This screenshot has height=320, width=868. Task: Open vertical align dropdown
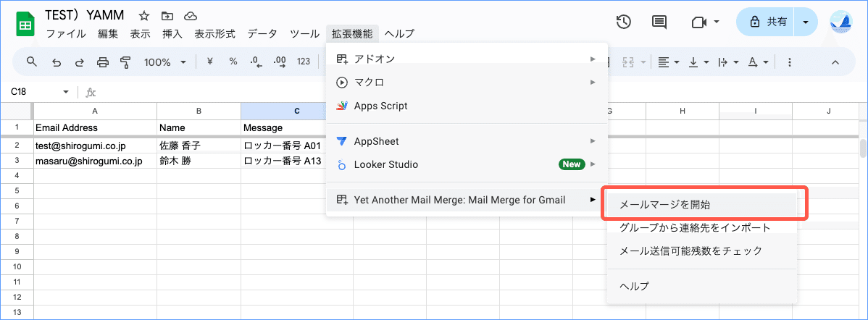(699, 62)
